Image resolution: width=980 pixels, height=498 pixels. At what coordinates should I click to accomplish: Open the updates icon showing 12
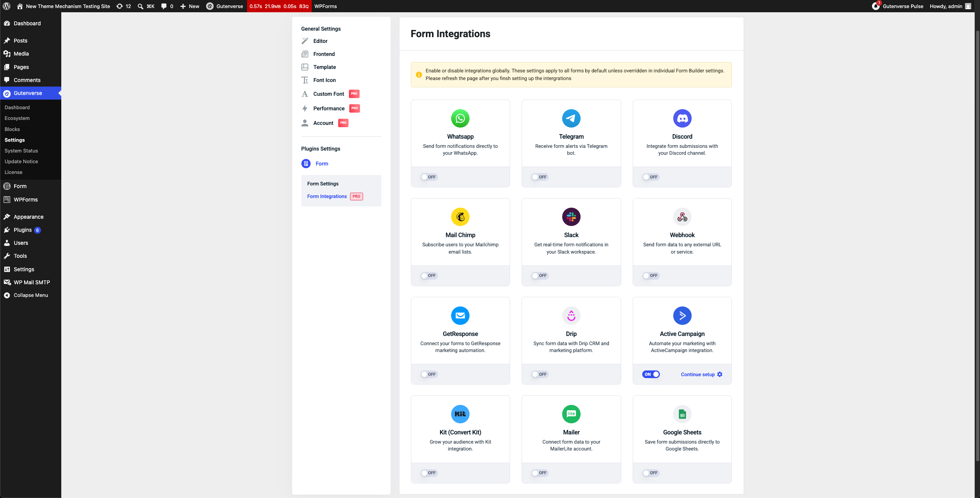(x=123, y=6)
